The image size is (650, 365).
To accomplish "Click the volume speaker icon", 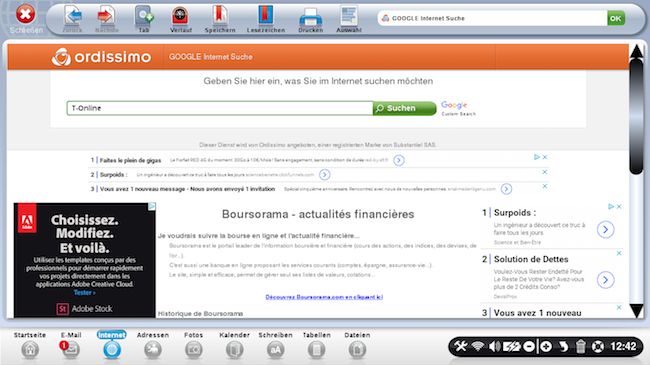I will click(x=494, y=346).
